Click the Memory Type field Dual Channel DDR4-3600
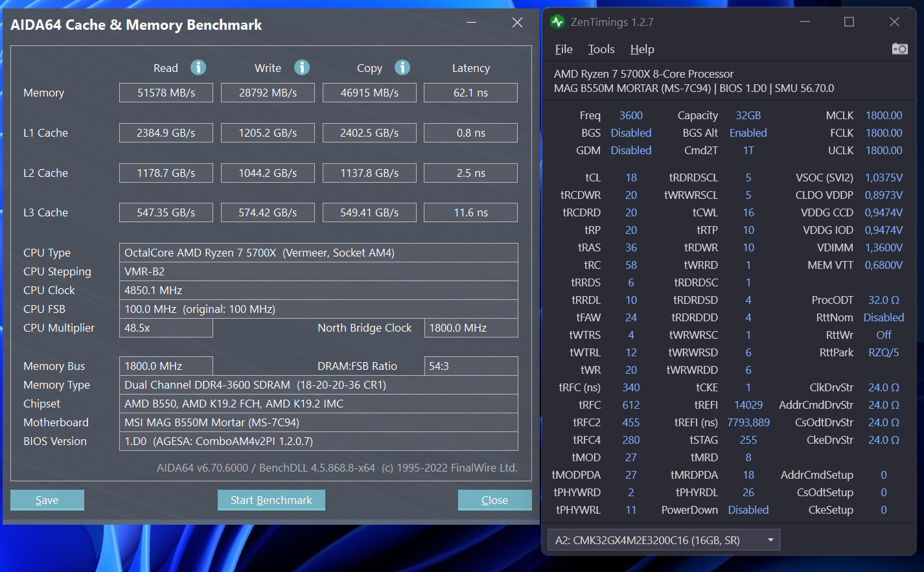This screenshot has height=572, width=924. [x=319, y=385]
